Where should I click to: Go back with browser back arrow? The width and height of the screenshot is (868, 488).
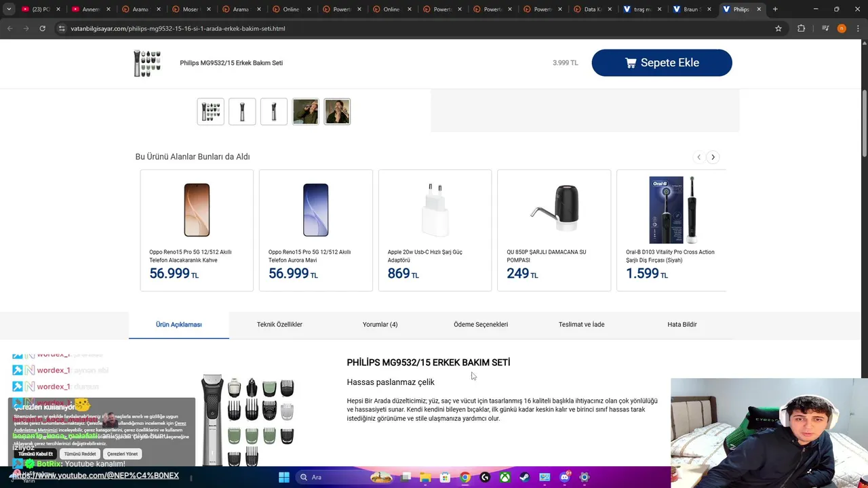(9, 28)
